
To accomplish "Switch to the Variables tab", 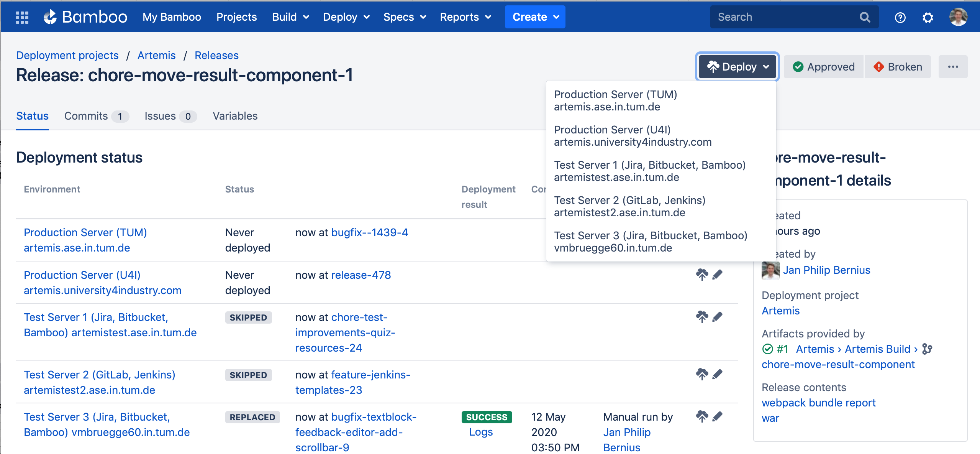I will point(235,116).
